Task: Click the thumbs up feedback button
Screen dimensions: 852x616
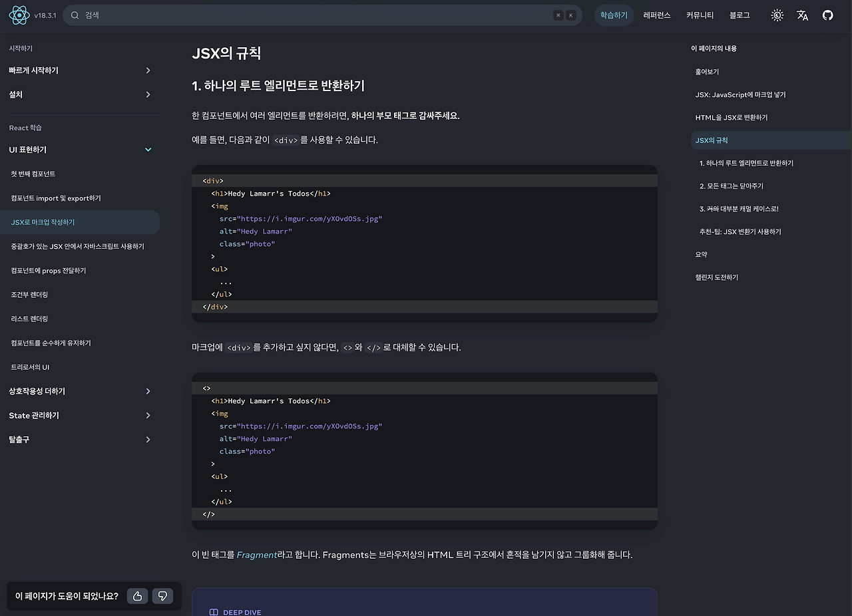Action: (137, 596)
